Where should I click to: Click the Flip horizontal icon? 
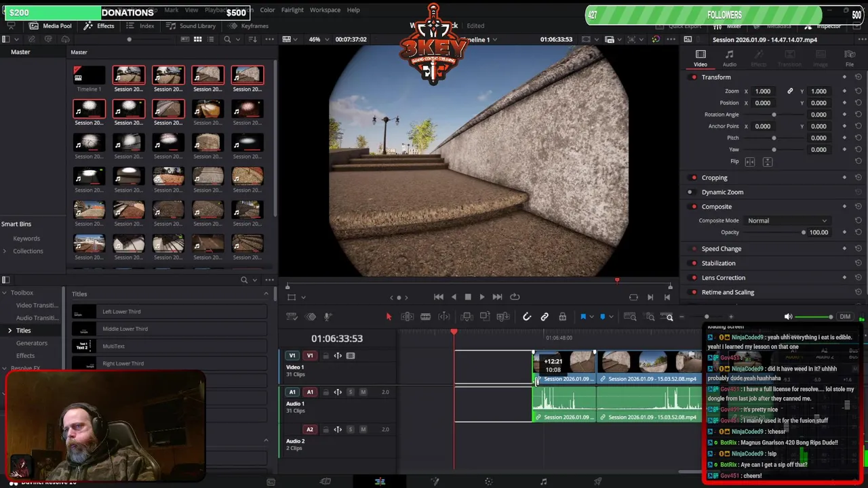click(x=750, y=162)
